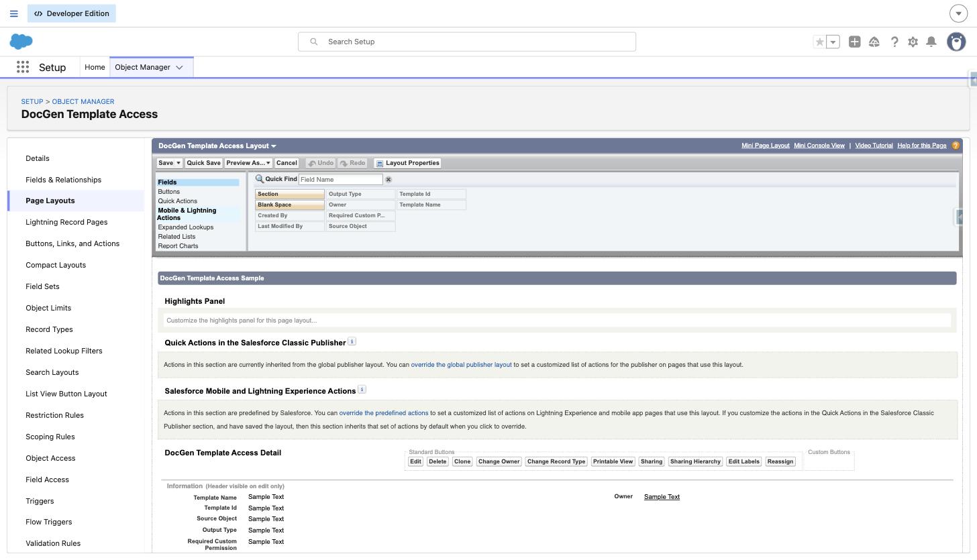The image size is (977, 560).
Task: Cancel the layout edits
Action: point(287,163)
